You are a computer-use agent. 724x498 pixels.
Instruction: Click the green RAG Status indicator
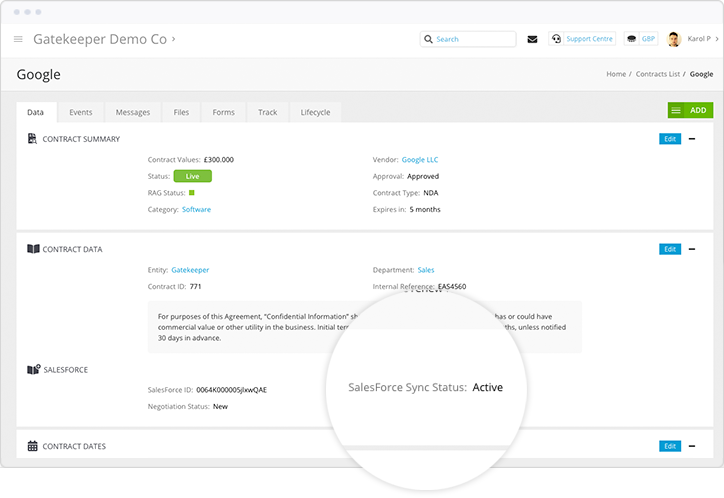tap(192, 193)
